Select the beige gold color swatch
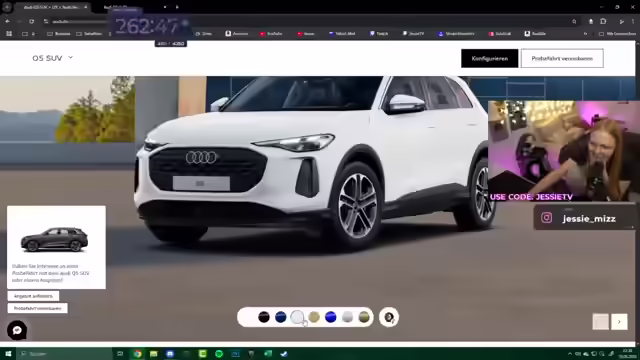 314,317
